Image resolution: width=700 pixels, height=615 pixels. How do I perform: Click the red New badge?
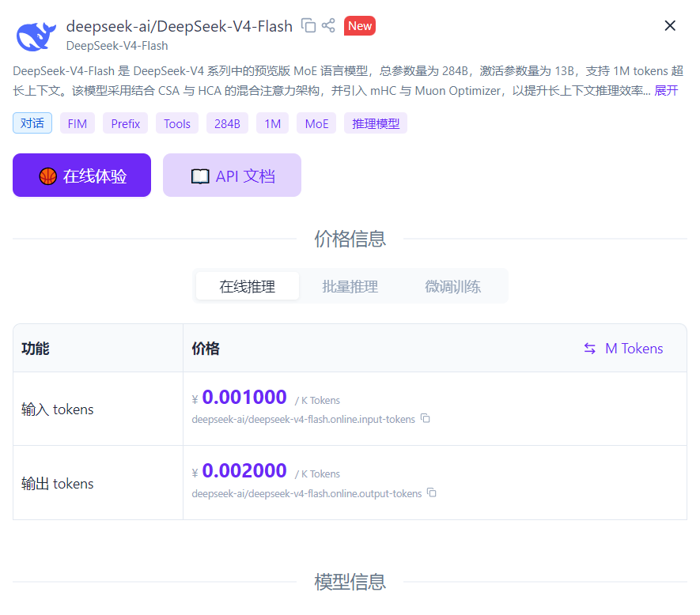(359, 26)
